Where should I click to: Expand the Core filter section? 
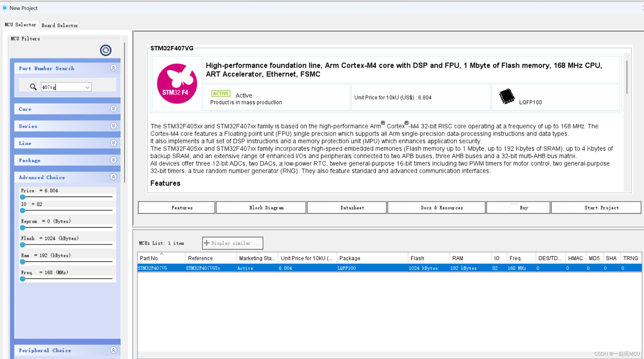(x=113, y=109)
